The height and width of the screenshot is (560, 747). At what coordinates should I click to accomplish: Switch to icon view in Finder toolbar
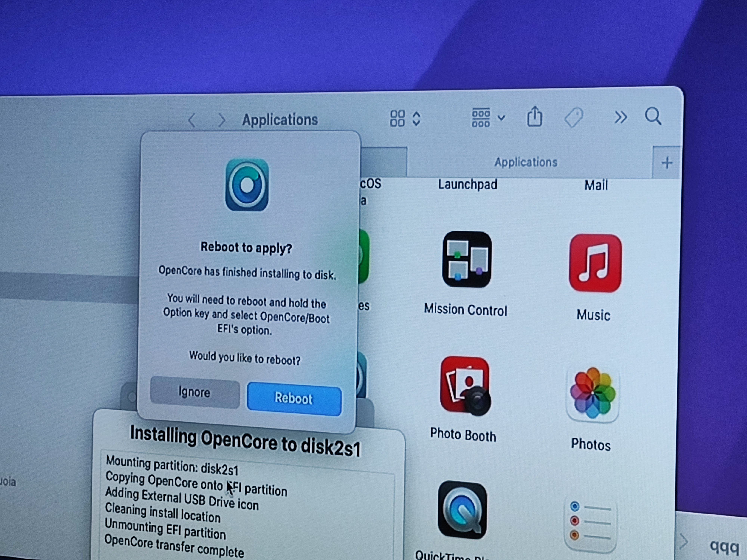point(398,118)
